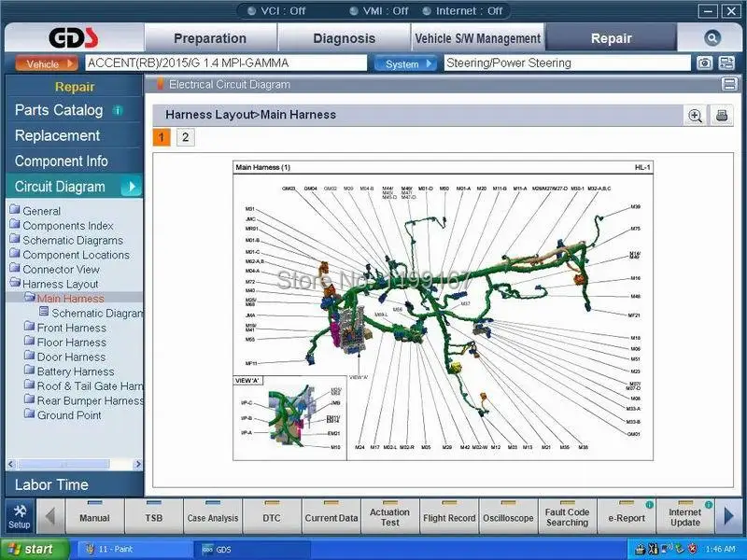Click the GDS logo
Screen dimensions: 747x560
(x=74, y=38)
